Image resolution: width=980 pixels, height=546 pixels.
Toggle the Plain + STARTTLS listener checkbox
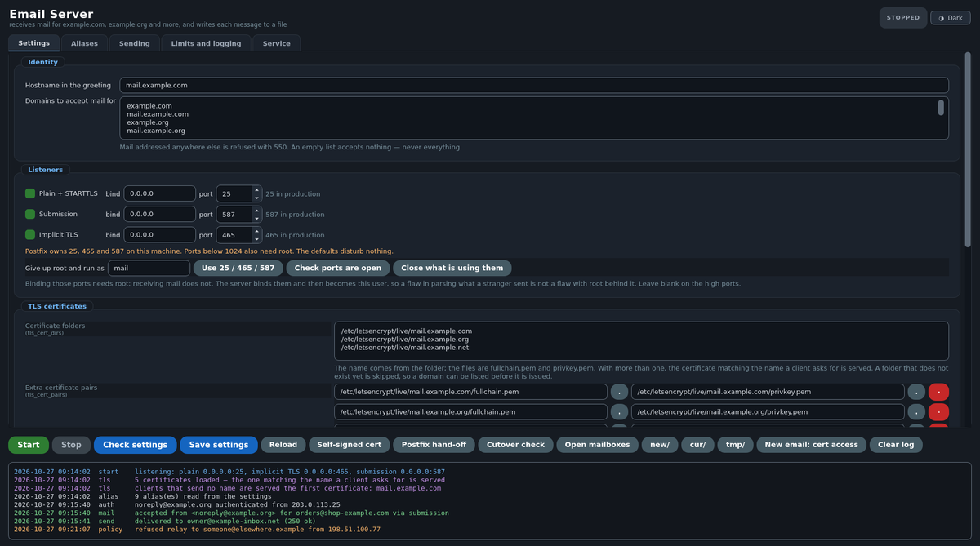point(30,193)
